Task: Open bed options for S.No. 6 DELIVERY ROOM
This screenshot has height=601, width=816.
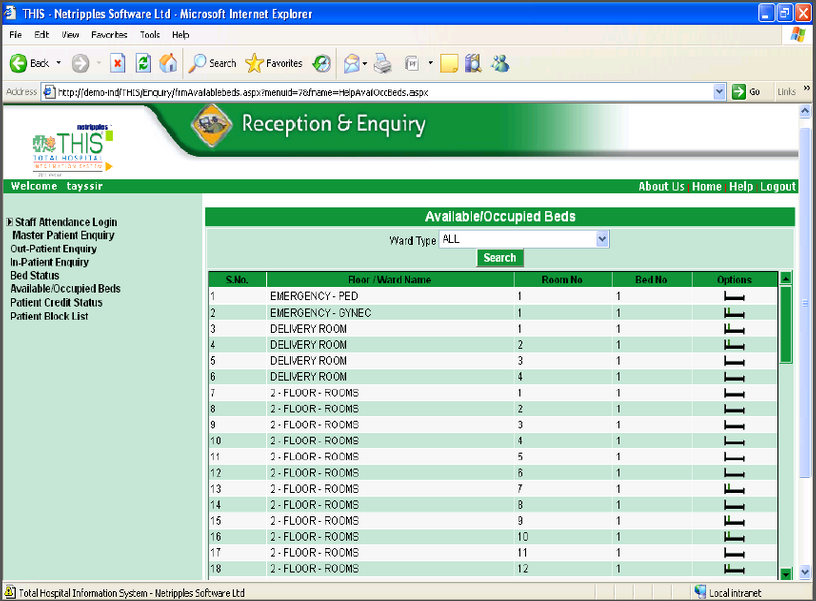Action: 734,377
